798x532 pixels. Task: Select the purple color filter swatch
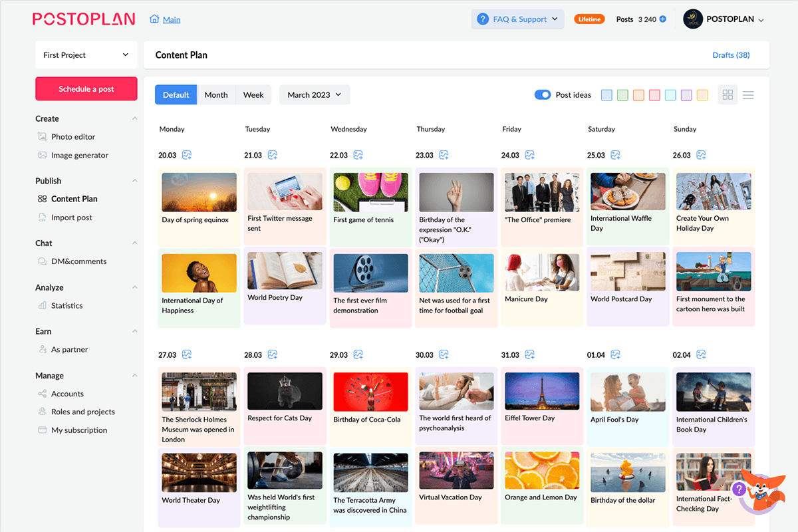click(686, 95)
